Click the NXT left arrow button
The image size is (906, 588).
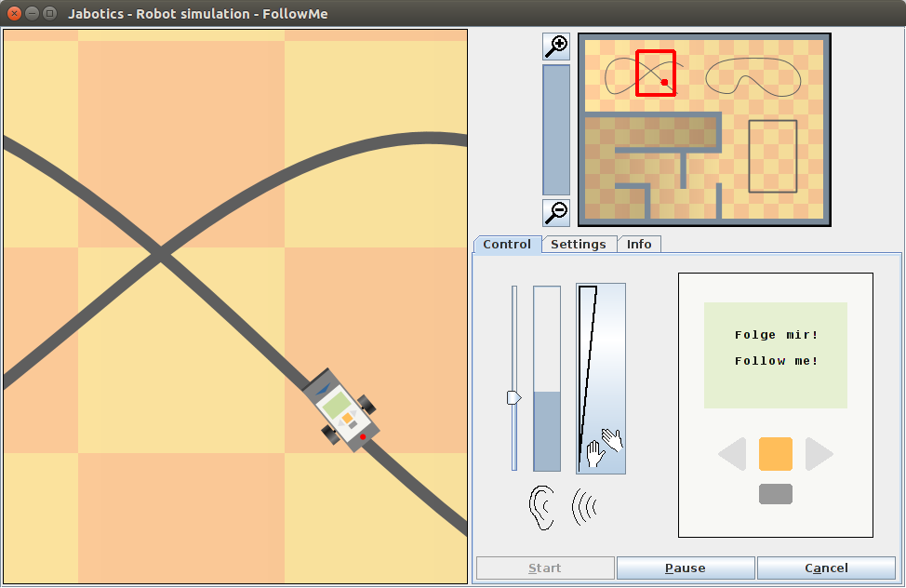point(733,454)
